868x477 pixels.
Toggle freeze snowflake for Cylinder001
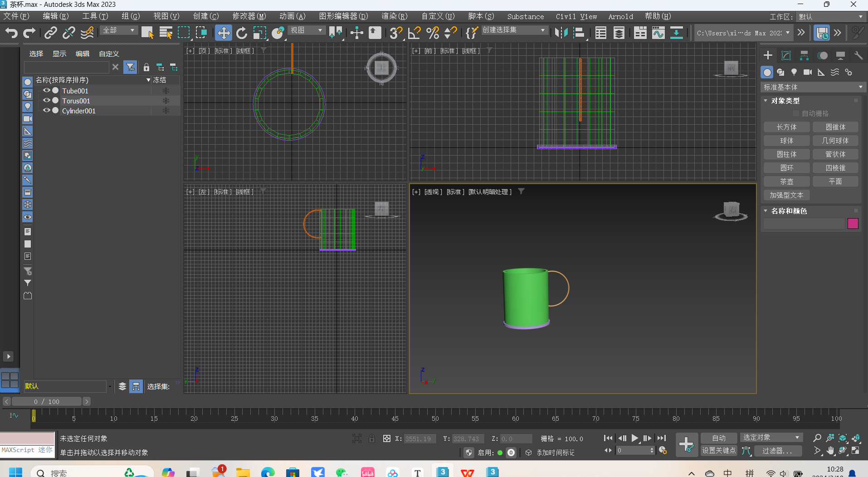pos(166,111)
